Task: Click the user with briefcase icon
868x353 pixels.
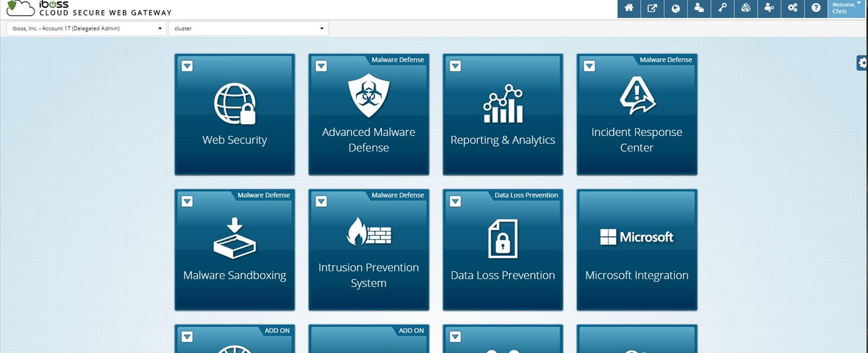Action: (699, 8)
